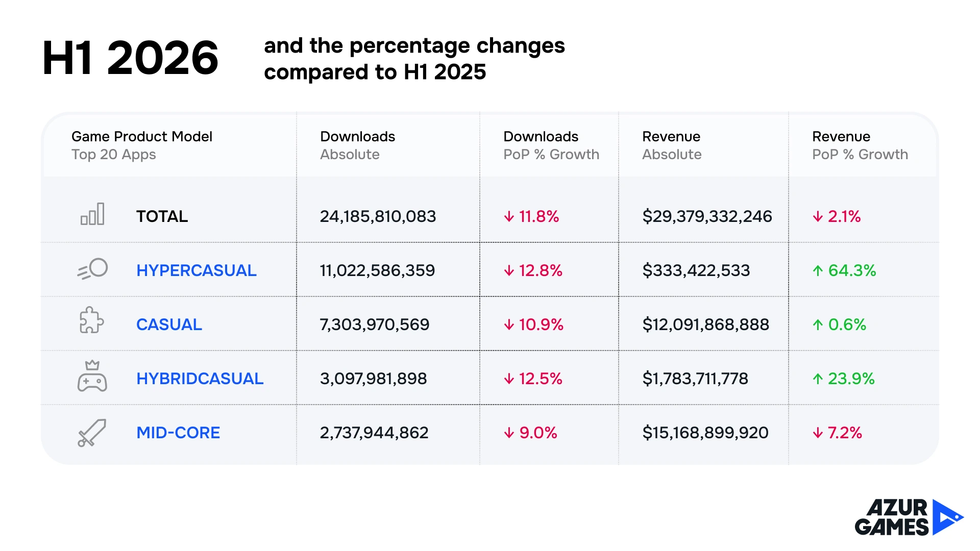
Task: Click the Revenue PoP % Growth header
Action: pos(860,145)
